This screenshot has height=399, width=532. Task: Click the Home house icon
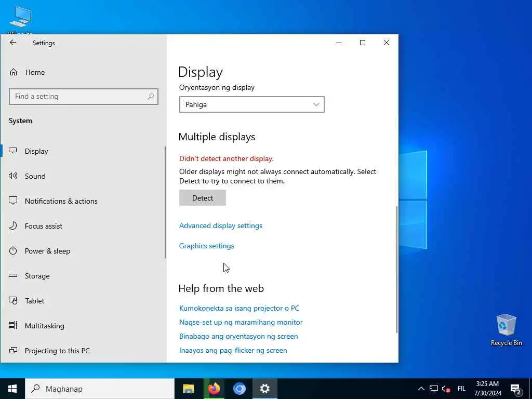[x=13, y=72]
